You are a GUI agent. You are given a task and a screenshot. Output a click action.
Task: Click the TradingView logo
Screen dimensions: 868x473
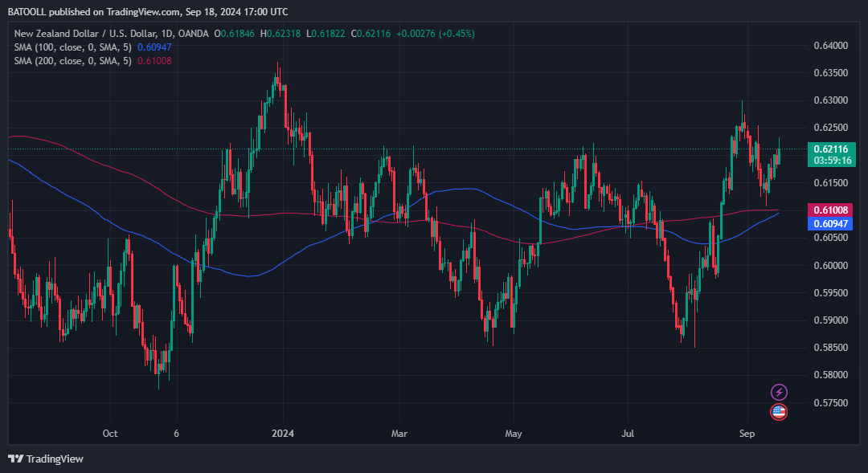(15, 459)
